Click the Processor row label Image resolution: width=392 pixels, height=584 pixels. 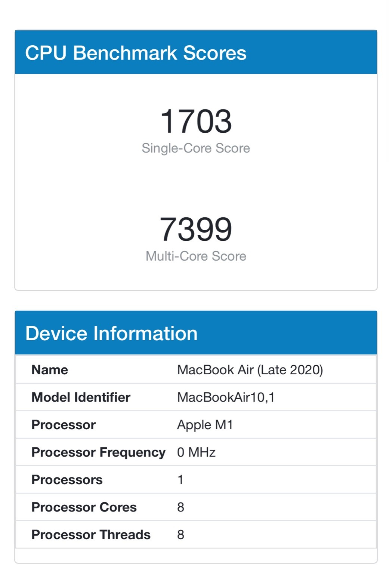pyautogui.click(x=64, y=425)
